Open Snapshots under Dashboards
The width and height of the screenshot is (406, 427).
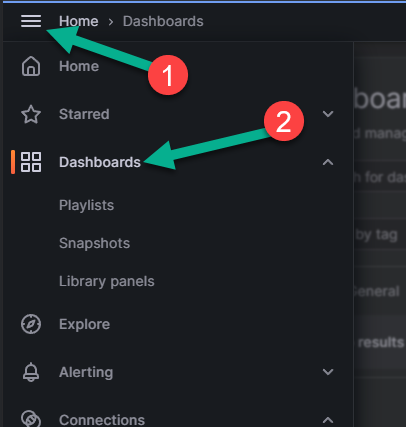pos(94,243)
